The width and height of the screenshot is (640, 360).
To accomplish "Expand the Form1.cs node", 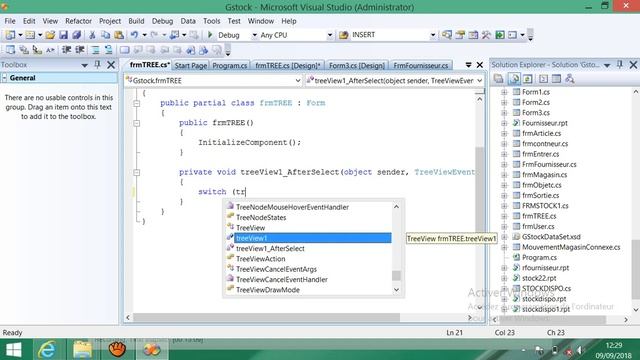I will 504,92.
